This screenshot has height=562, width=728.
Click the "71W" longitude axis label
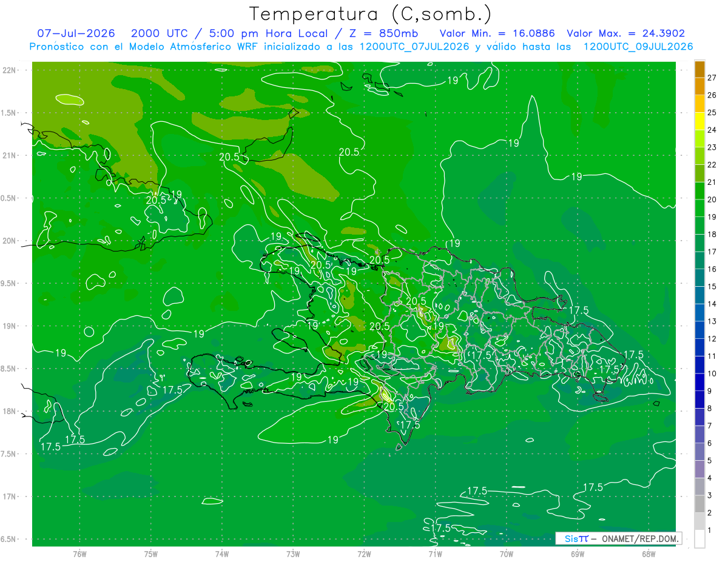[435, 555]
